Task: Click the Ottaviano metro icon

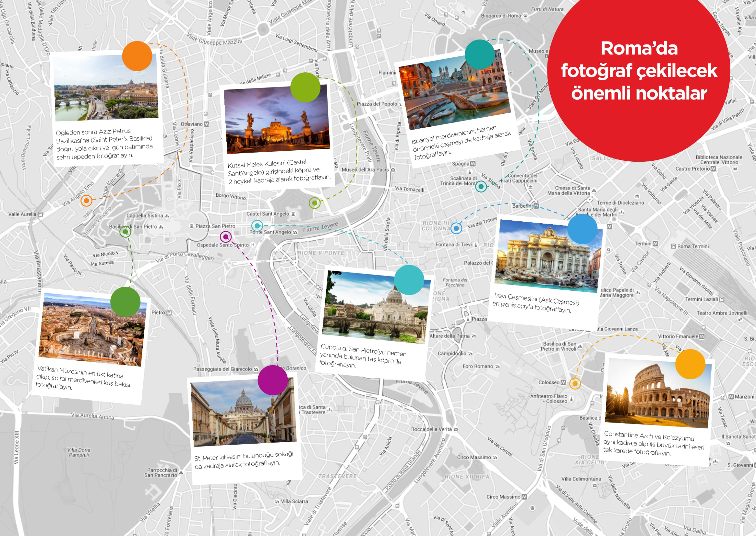Action: [207, 124]
